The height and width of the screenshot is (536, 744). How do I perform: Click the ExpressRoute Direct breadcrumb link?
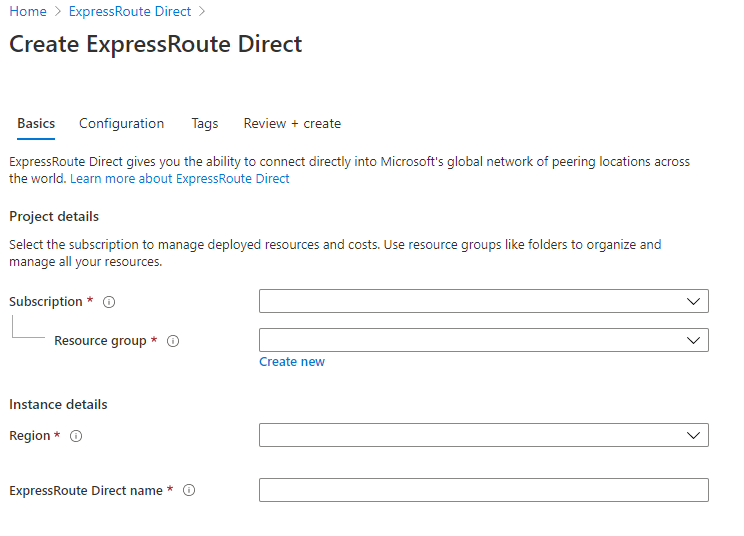[x=130, y=11]
